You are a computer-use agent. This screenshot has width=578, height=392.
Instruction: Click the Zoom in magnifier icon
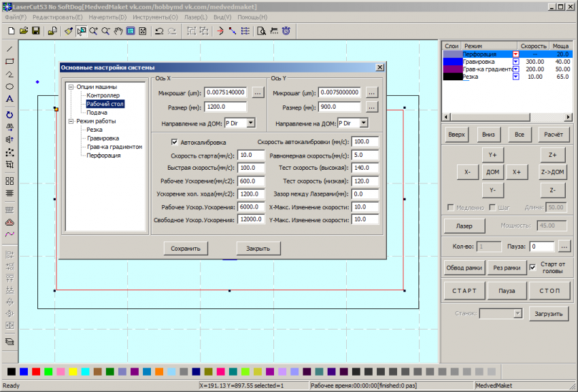pos(93,31)
